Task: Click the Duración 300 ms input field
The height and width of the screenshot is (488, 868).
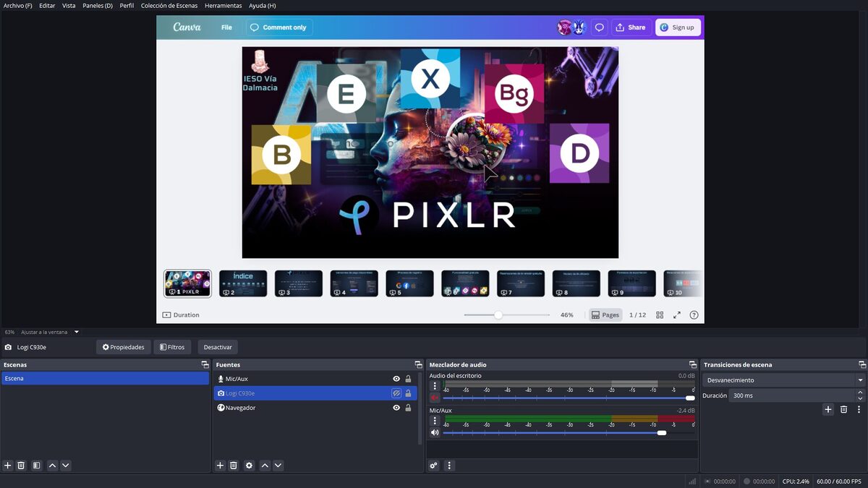Action: pos(792,395)
